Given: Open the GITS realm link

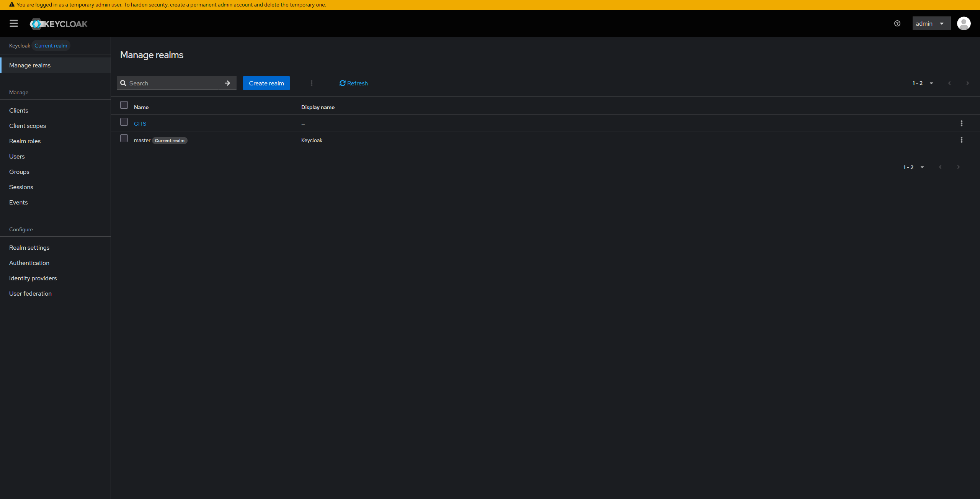Looking at the screenshot, I should (140, 123).
